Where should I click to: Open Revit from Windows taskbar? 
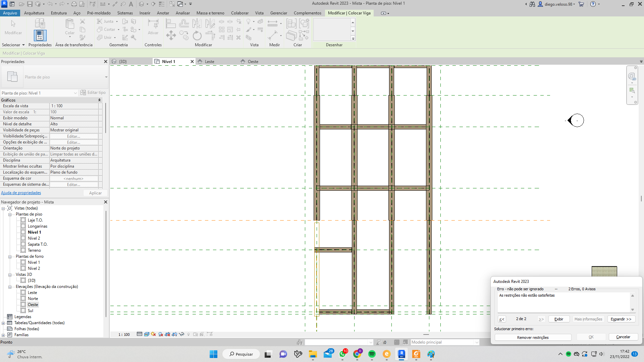[x=401, y=354]
